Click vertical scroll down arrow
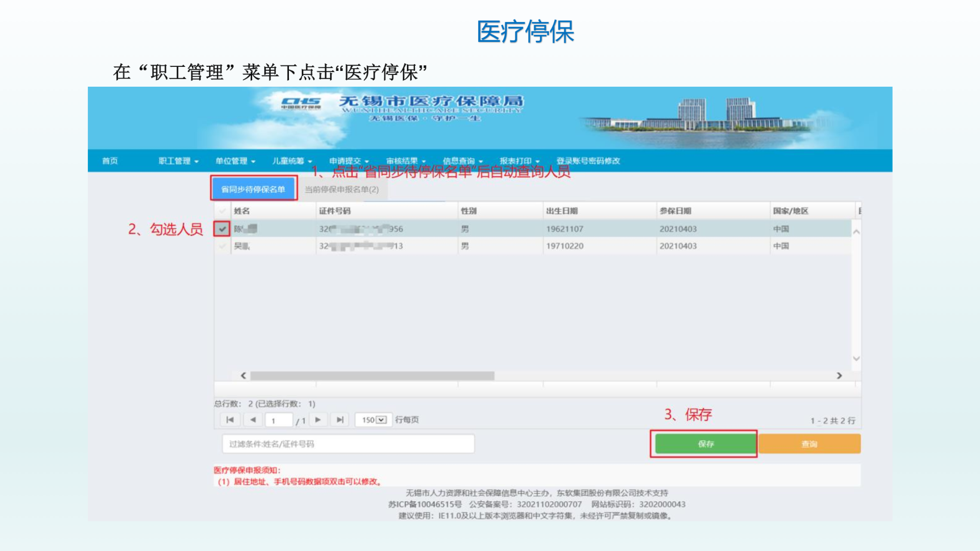 point(856,359)
